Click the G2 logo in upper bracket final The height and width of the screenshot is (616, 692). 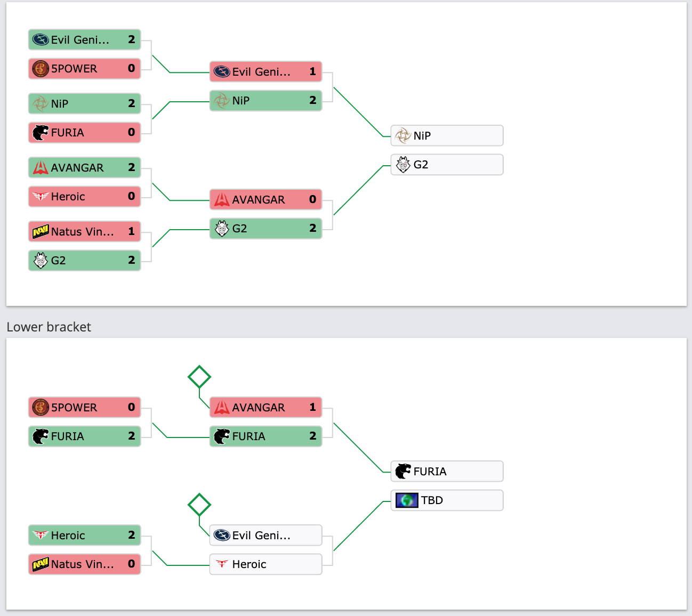(x=403, y=165)
